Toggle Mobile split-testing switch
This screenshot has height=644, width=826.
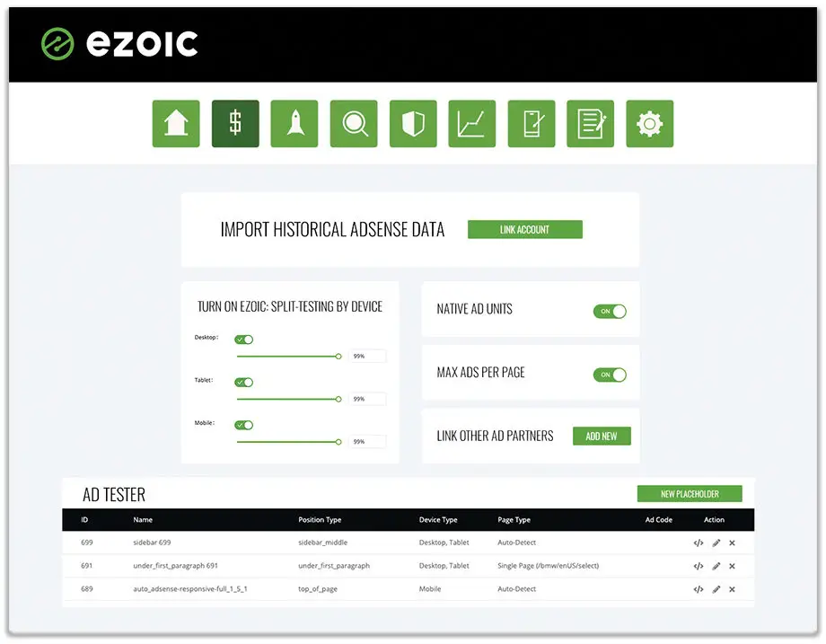244,425
